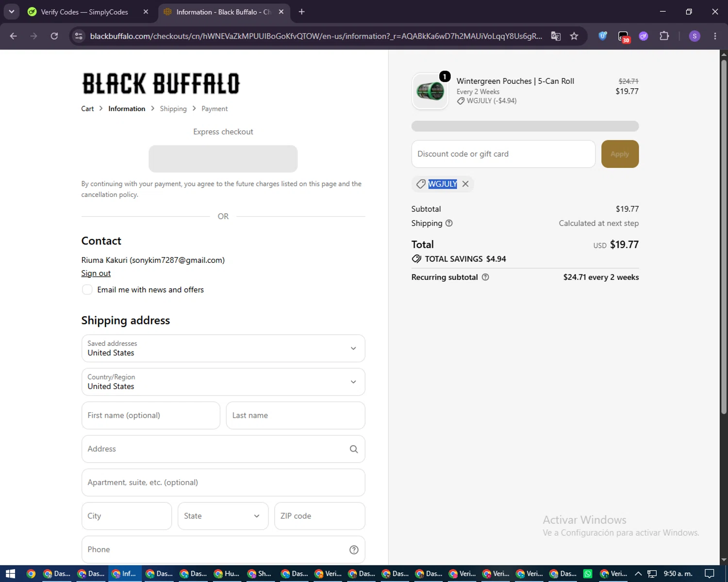Focus the Address field
Screen dimensions: 728x582
coord(223,449)
